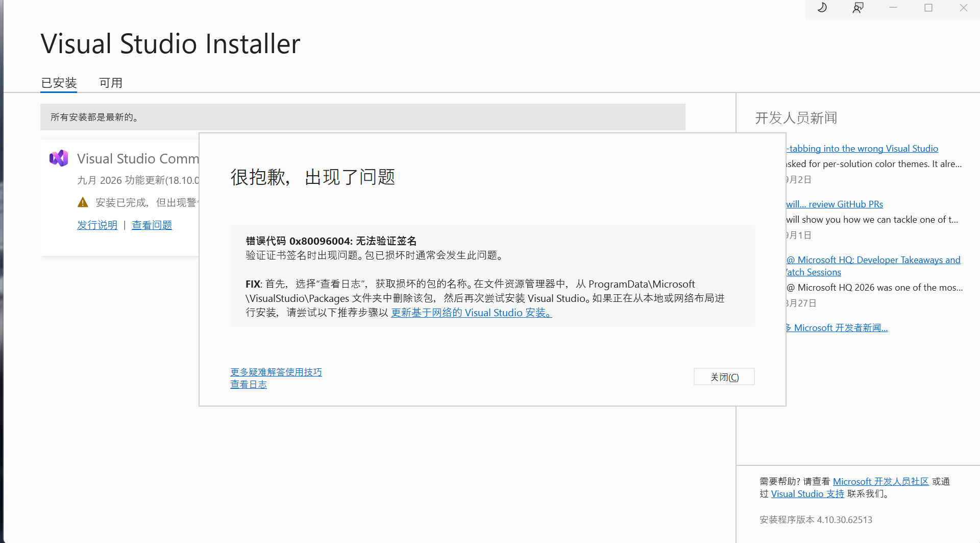980x543 pixels.
Task: Close the Visual Studio Installer window
Action: (x=964, y=8)
